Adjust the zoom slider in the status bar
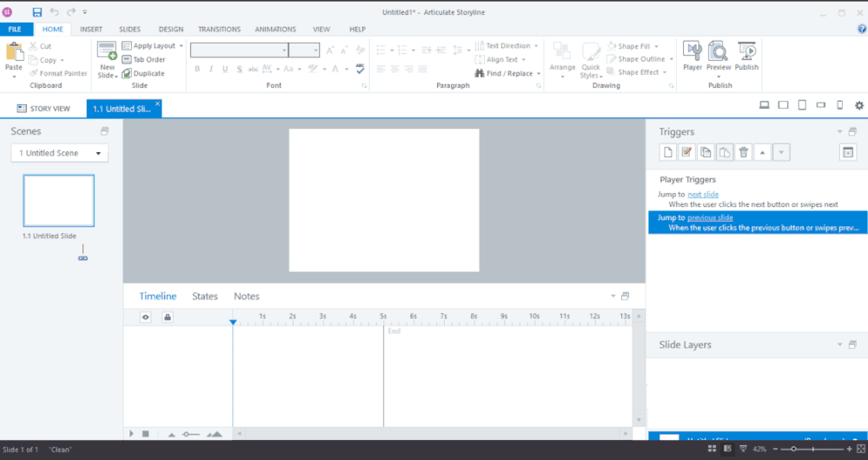868x460 pixels. [x=793, y=449]
